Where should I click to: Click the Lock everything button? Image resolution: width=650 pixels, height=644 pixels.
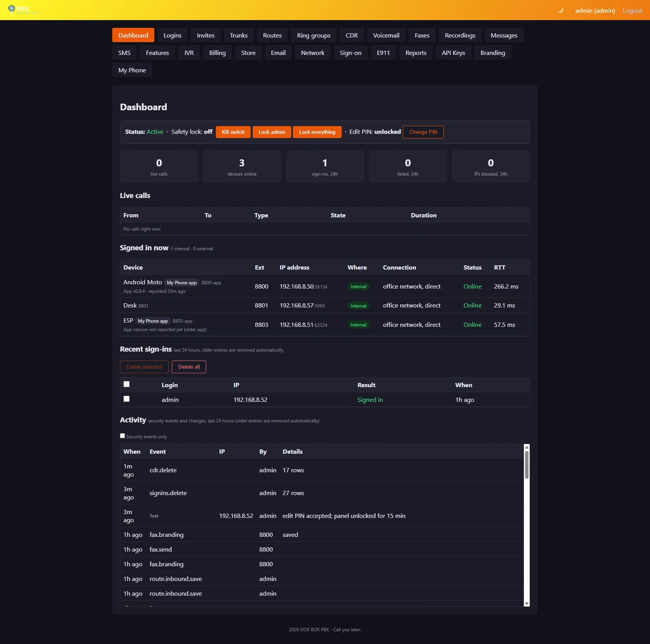coord(317,132)
